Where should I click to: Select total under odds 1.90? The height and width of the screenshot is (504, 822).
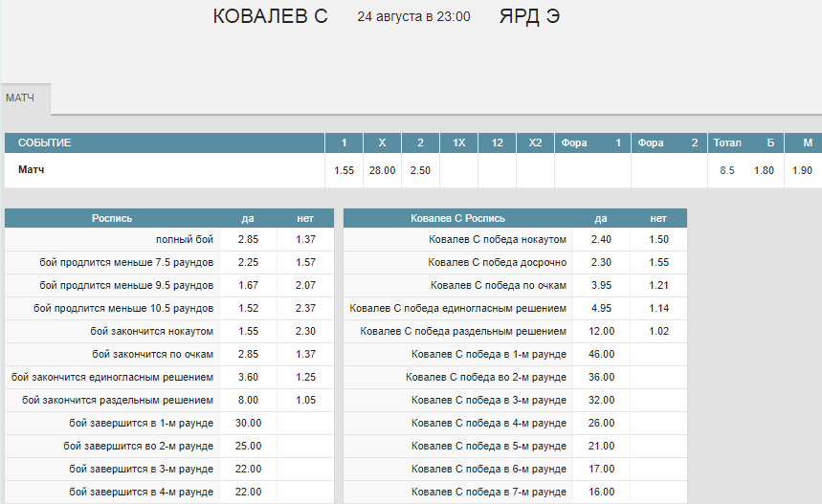pos(802,170)
